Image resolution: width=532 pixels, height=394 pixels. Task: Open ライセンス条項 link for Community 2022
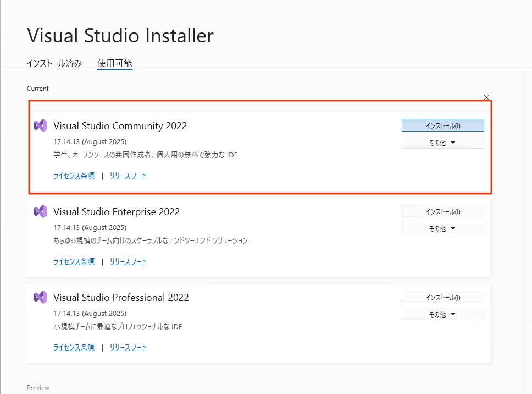(x=74, y=176)
